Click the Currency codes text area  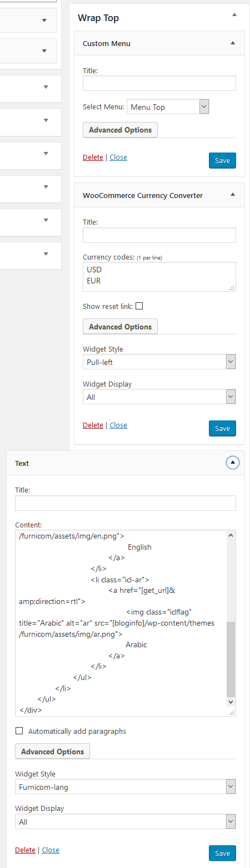159,277
